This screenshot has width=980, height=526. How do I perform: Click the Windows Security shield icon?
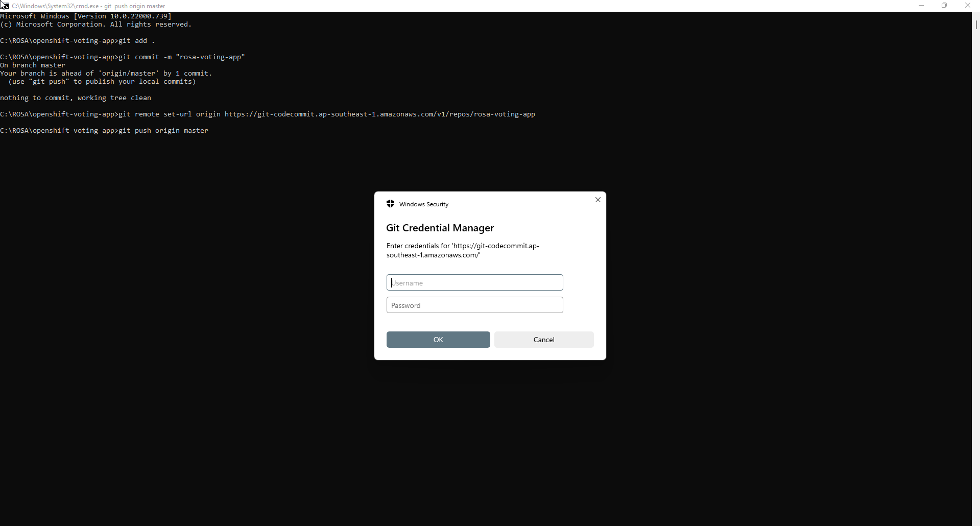point(391,204)
